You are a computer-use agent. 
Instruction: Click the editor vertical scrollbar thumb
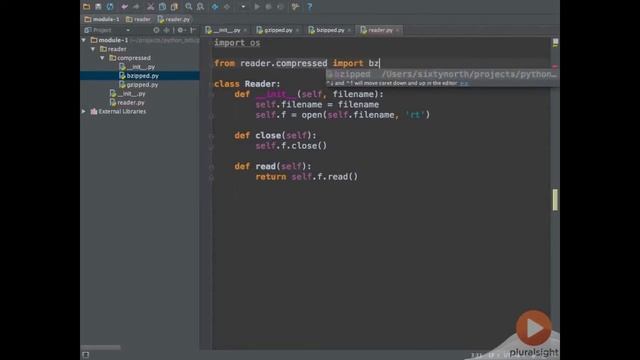coord(555,200)
